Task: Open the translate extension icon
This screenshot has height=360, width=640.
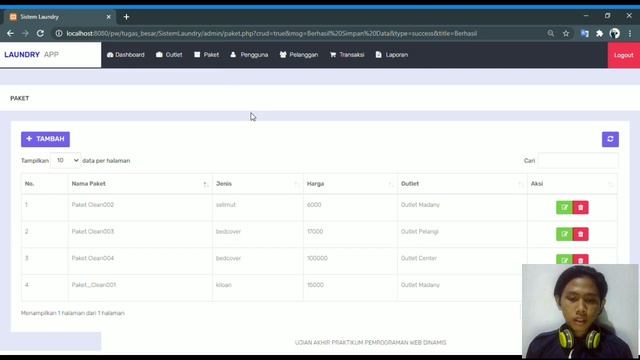Action: click(584, 33)
